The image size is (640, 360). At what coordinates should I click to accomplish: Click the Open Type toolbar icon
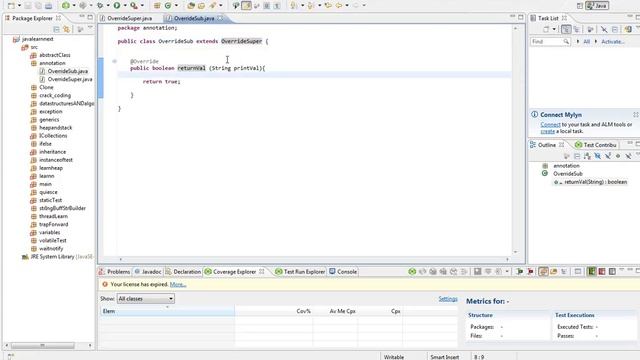click(x=191, y=6)
